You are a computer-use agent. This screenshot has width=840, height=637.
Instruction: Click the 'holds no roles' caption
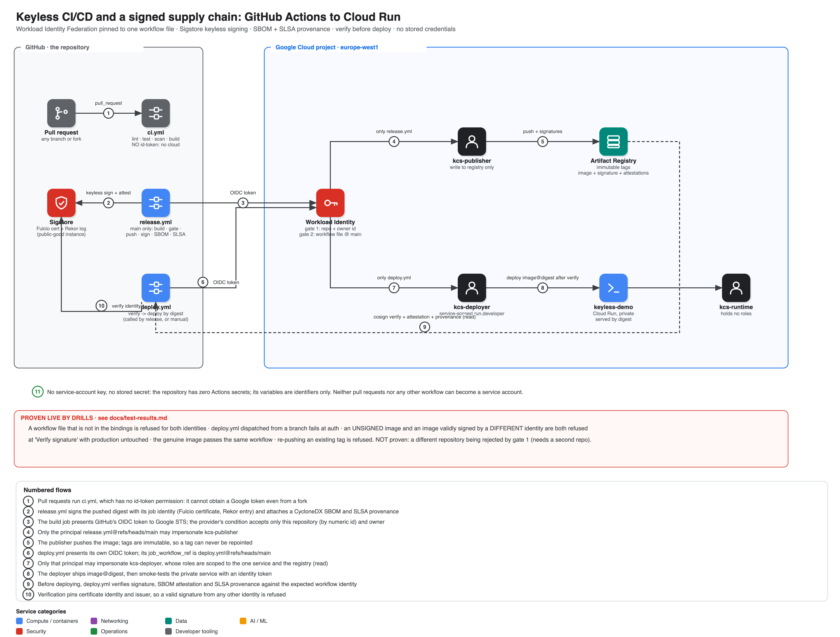[736, 314]
